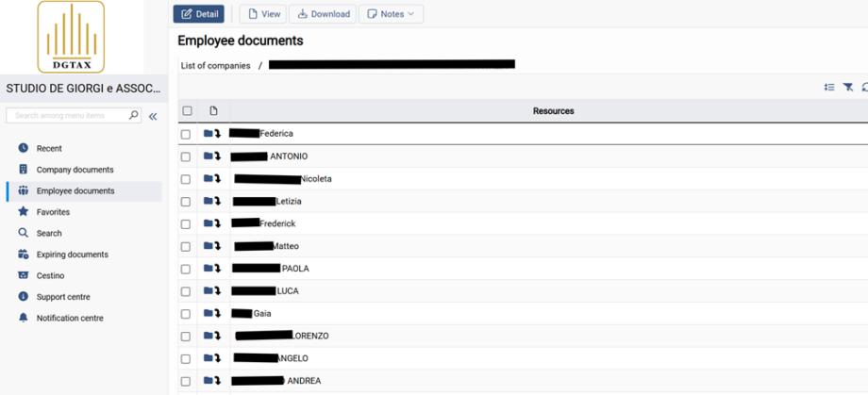The image size is (868, 395).
Task: Select the checkbox next to Gaia
Action: pos(186,314)
